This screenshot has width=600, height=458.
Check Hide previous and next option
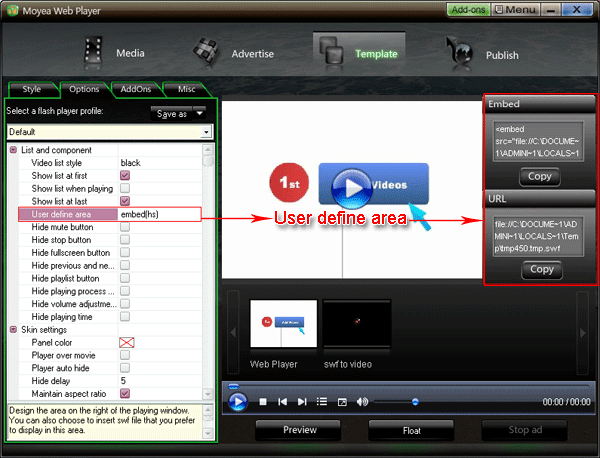click(x=125, y=266)
